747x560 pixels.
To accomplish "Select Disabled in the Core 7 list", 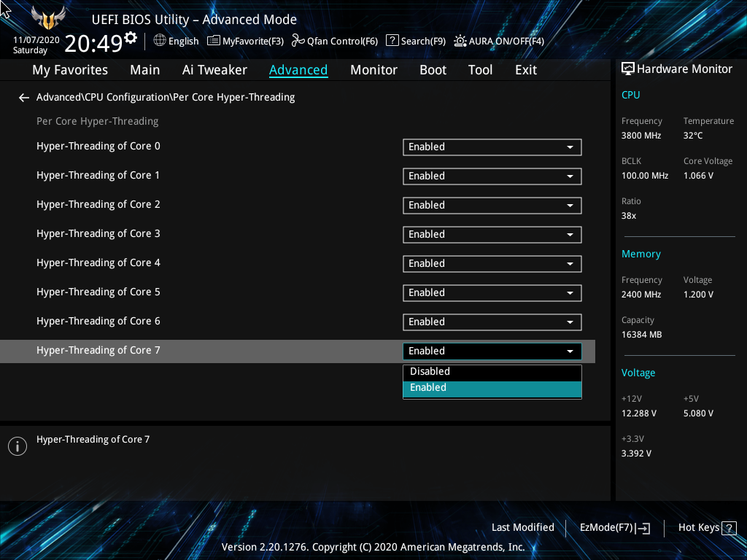I will tap(492, 372).
